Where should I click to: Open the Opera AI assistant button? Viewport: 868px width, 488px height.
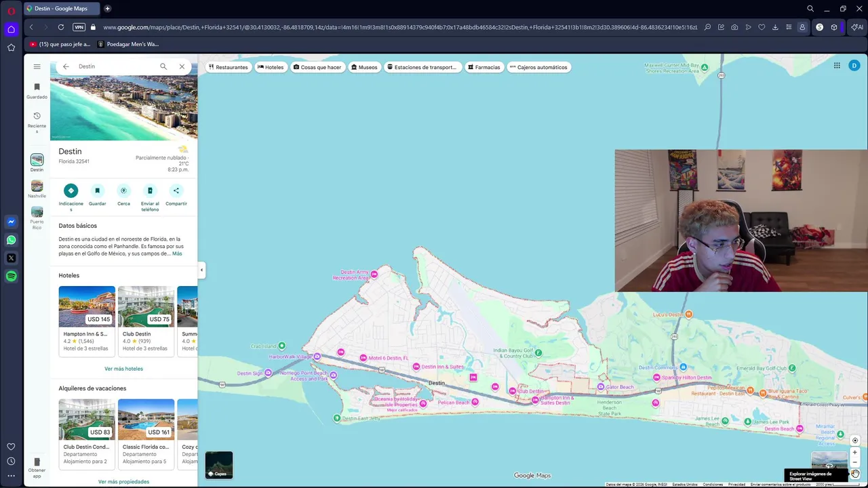click(857, 27)
